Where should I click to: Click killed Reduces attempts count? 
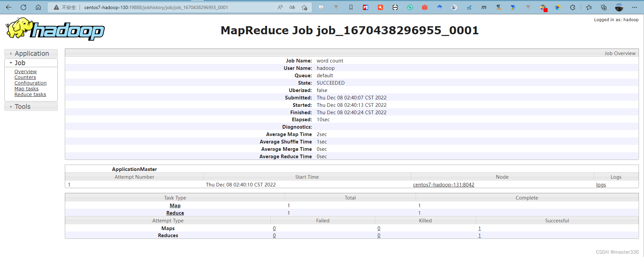379,235
